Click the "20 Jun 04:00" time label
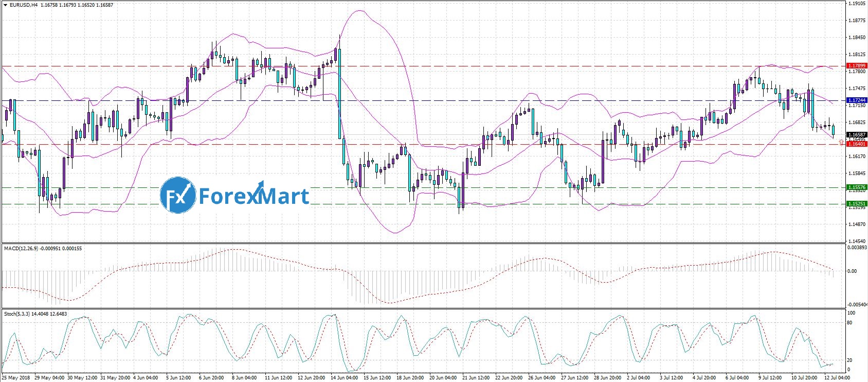This screenshot has width=868, height=382. point(443,378)
